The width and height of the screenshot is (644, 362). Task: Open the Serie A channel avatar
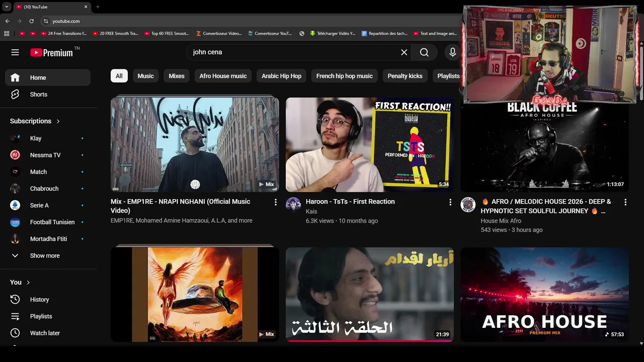[15, 205]
